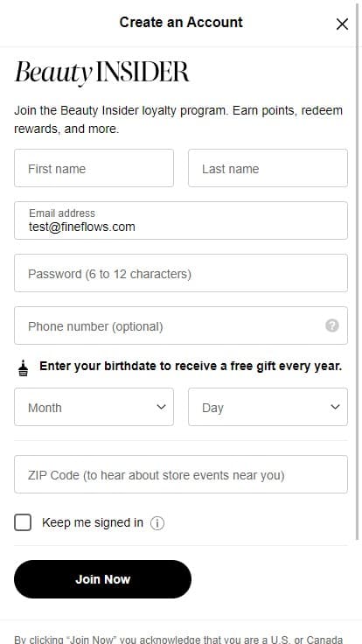Select the ZIP Code field

tap(181, 474)
